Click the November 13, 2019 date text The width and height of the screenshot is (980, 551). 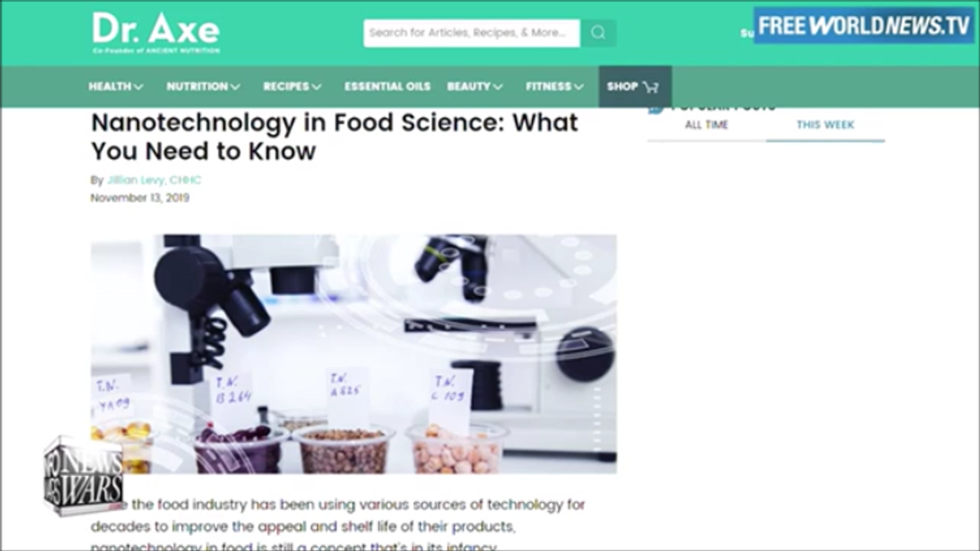[x=140, y=197]
